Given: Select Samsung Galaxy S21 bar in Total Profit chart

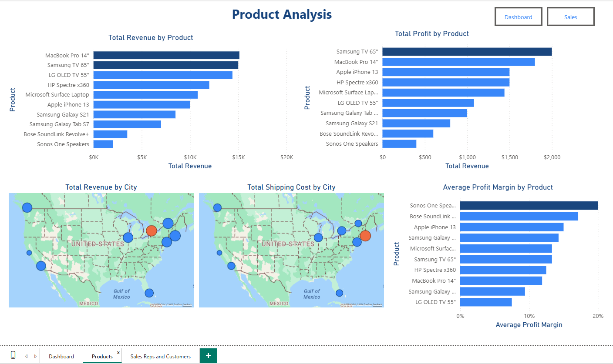Looking at the screenshot, I should (x=416, y=124).
